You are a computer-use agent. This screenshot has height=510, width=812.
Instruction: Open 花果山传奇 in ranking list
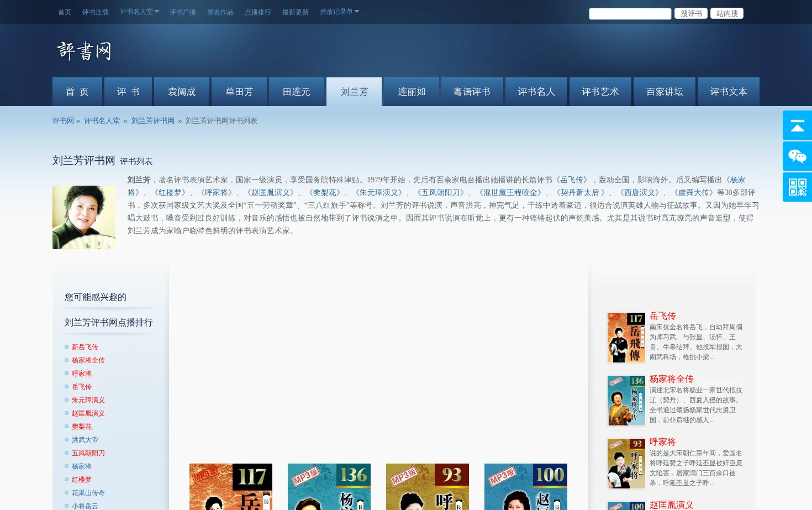[88, 493]
